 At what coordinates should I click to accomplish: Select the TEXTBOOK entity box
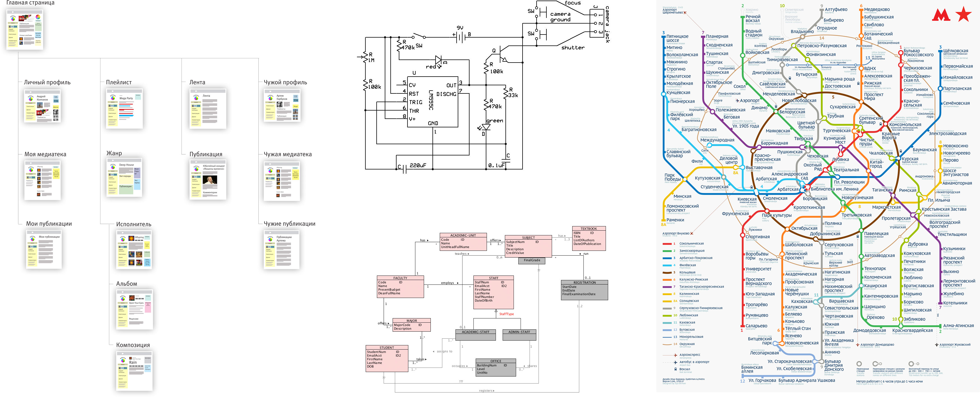click(x=589, y=238)
